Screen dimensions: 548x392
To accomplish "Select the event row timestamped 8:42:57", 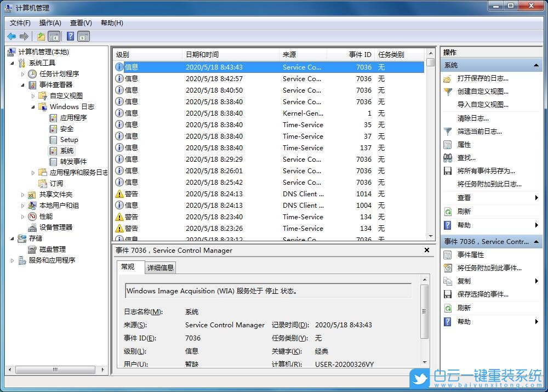I will click(x=219, y=78).
